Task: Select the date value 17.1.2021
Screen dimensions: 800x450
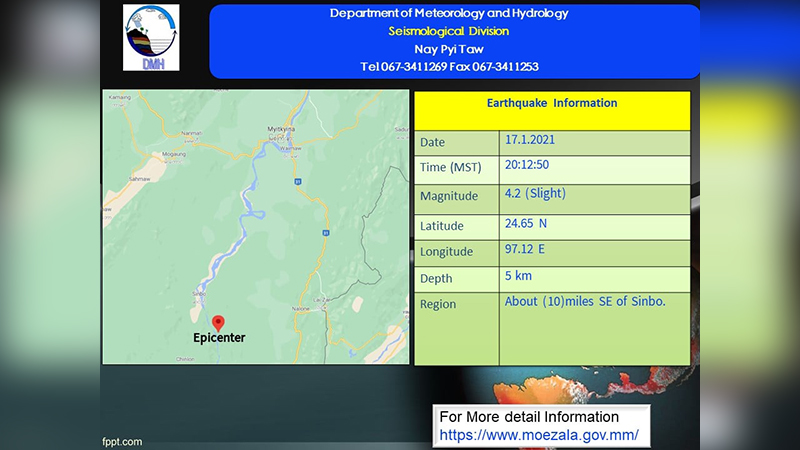Action: (530, 140)
